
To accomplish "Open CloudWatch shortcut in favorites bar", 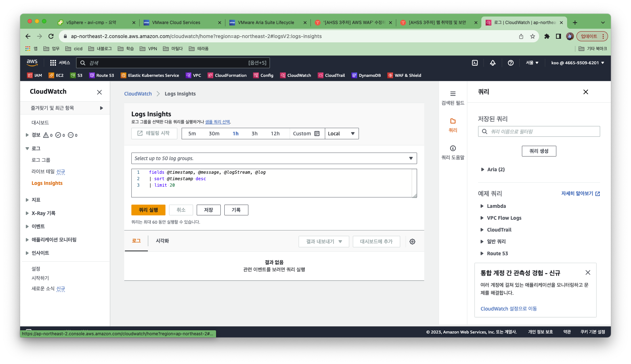I will tap(296, 75).
